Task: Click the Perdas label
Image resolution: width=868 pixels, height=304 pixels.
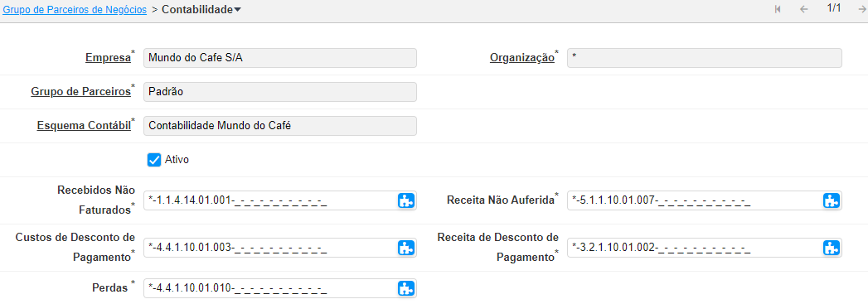Action: click(110, 288)
